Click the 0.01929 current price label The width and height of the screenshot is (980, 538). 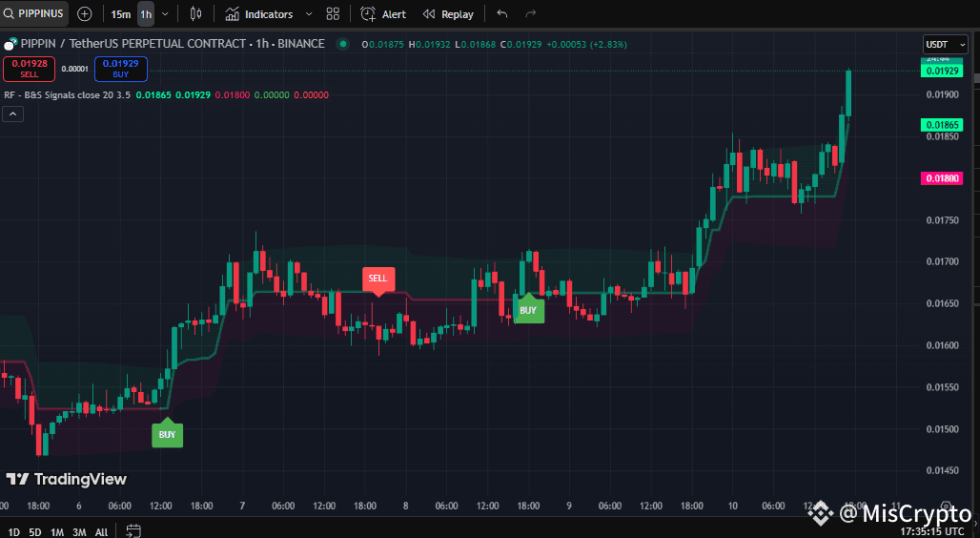pyautogui.click(x=942, y=71)
